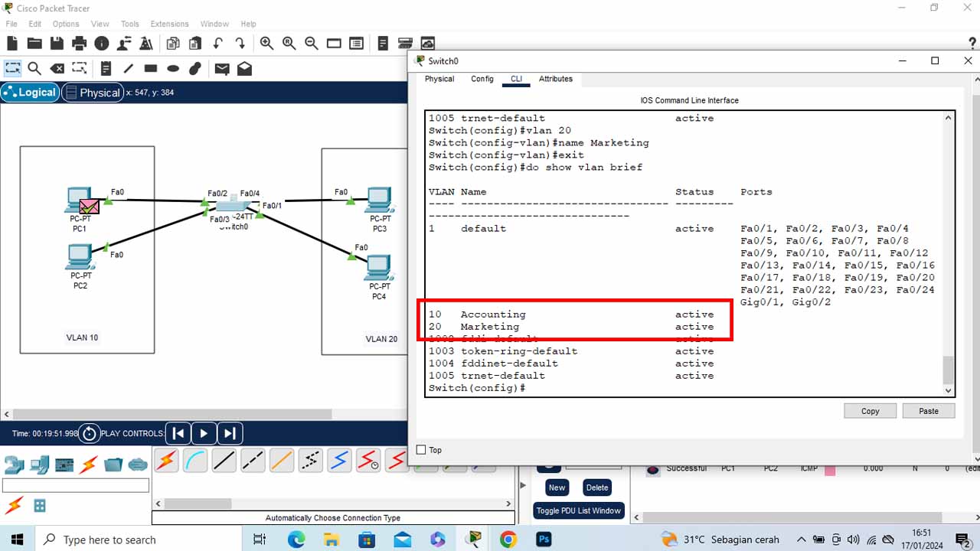Image resolution: width=980 pixels, height=551 pixels.
Task: Open the Config tab of Switch0
Action: pos(482,79)
